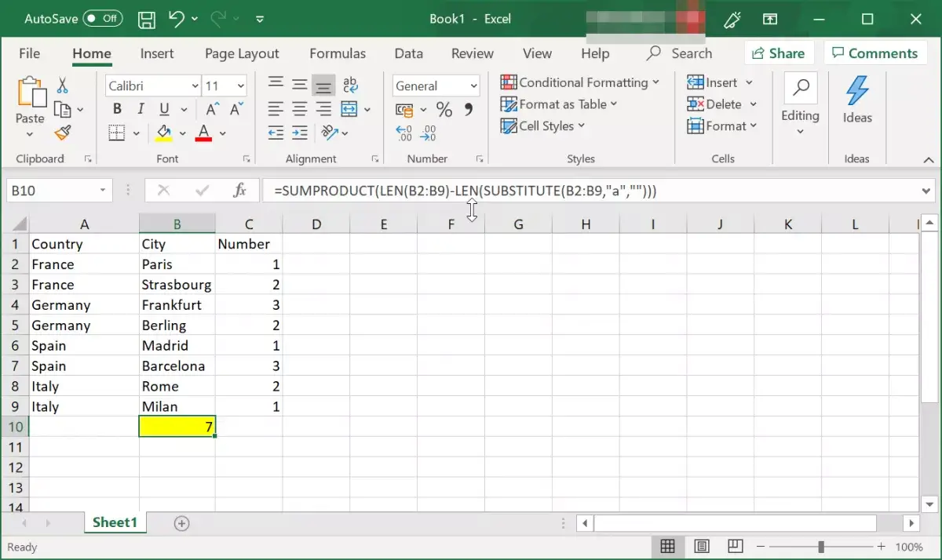Screen dimensions: 942x560
Task: Switch to the Review tab
Action: [473, 53]
